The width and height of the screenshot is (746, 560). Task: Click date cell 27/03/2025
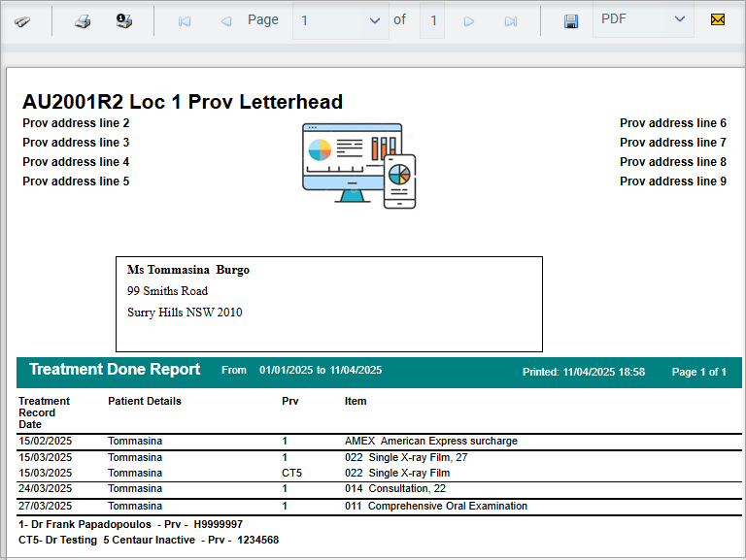pos(46,507)
